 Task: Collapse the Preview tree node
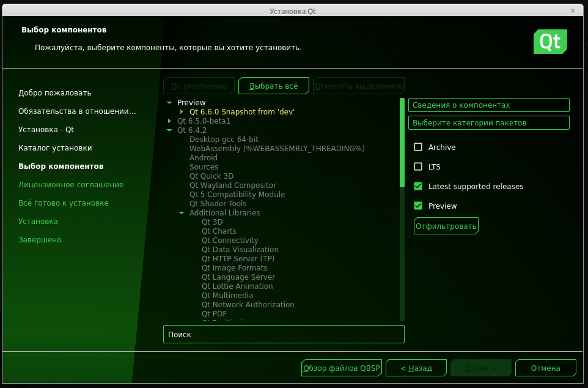pos(169,103)
